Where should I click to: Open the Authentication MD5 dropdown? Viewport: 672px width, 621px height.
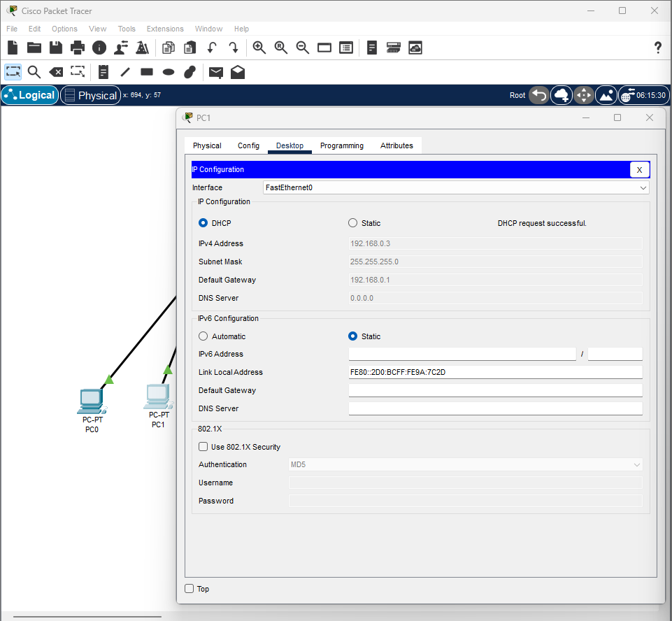[x=466, y=464]
